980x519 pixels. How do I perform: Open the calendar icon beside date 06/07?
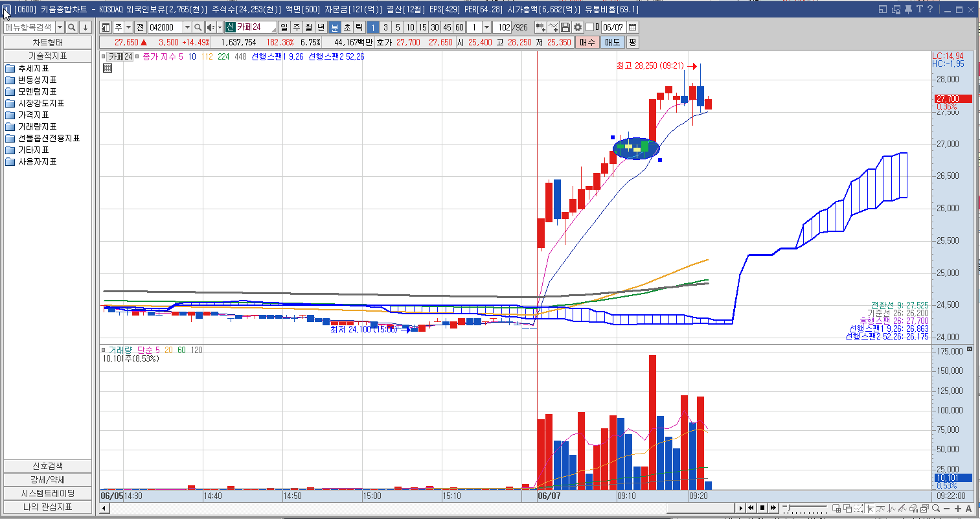pos(632,27)
